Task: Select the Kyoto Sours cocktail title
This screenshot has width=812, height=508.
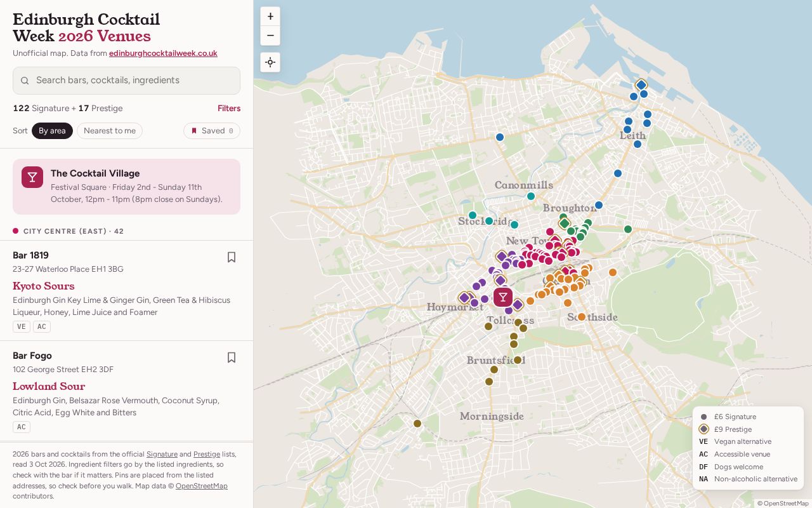Action: click(x=44, y=286)
